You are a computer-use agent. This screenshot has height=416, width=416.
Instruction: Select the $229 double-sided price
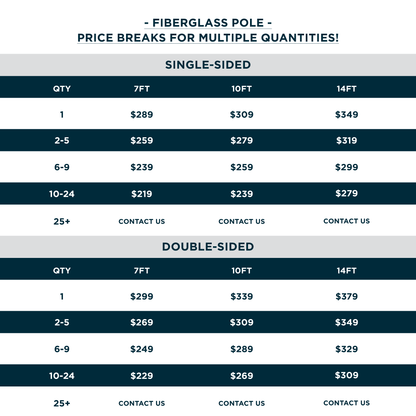click(142, 376)
